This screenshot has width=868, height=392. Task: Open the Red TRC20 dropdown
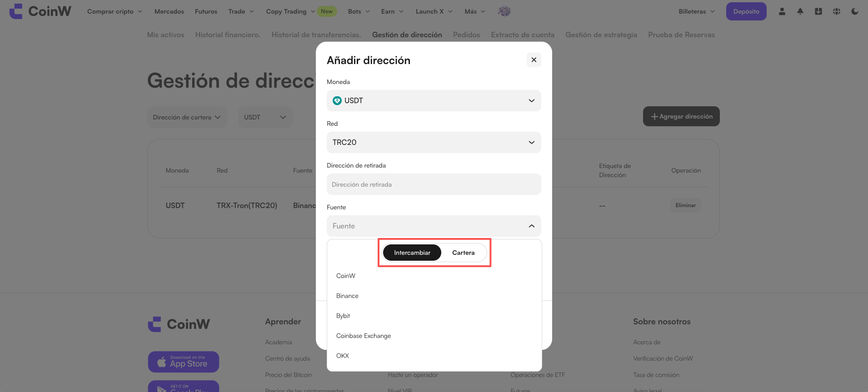pos(434,143)
